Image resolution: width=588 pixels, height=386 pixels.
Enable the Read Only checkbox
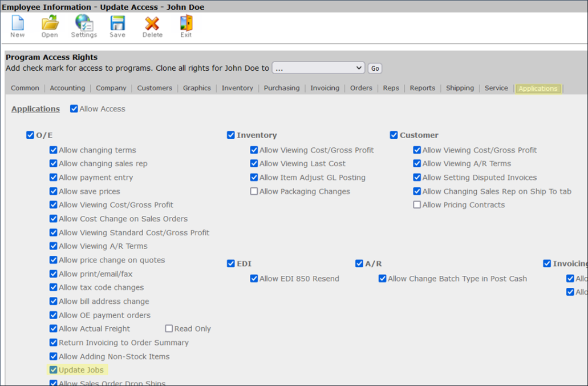point(169,328)
